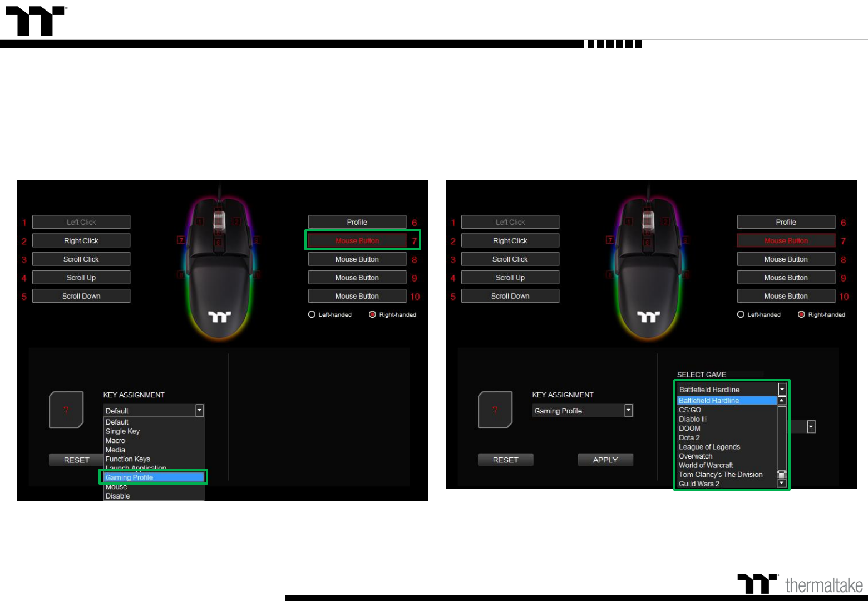Click the button 7 key icon in left panel

click(66, 410)
